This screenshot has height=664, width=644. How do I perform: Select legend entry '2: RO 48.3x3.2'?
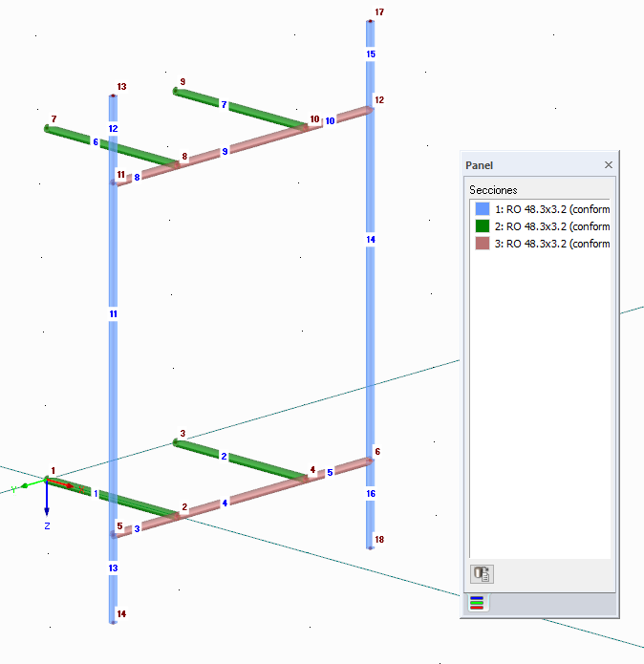552,226
